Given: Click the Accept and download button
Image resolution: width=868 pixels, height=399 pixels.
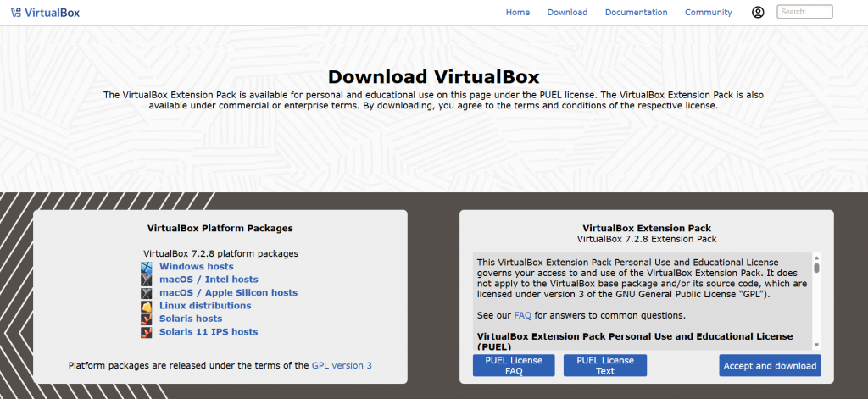Looking at the screenshot, I should tap(770, 365).
